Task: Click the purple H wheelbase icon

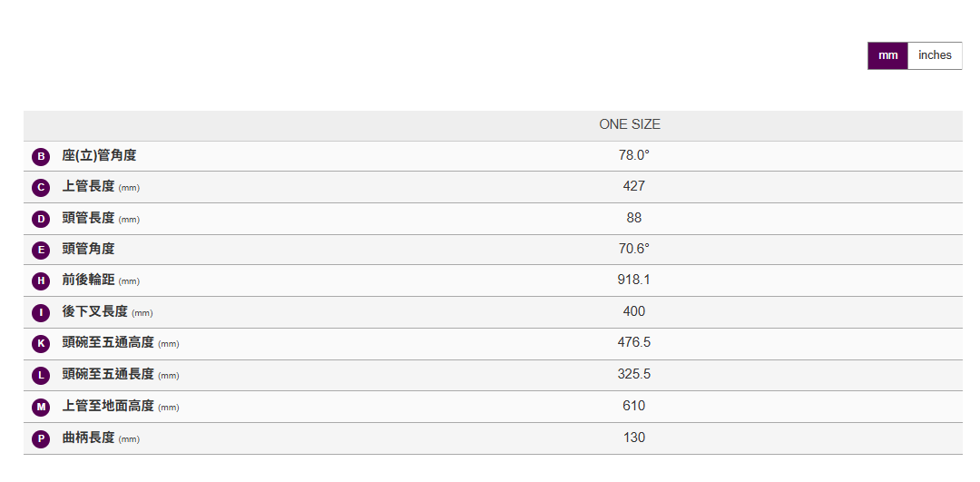Action: (x=41, y=281)
